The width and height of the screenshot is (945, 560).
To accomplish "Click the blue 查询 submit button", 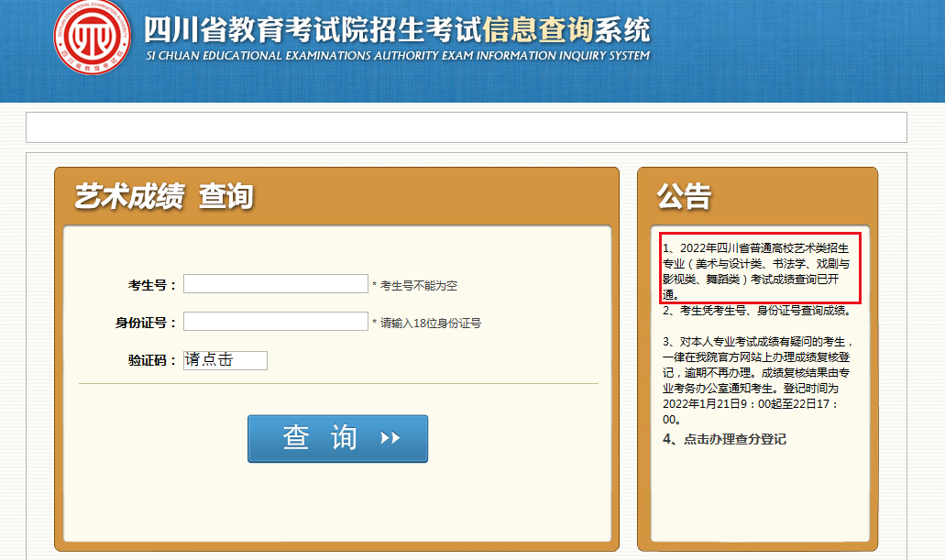I will [337, 439].
